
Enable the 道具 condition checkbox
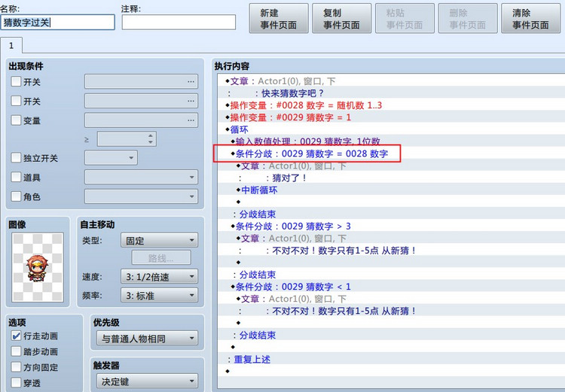16,177
